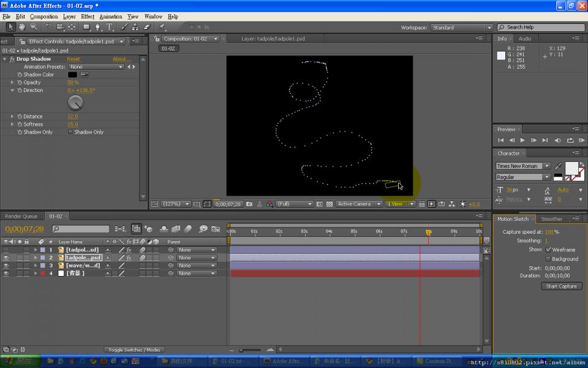
Task: Select the Hand tool
Action: pyautogui.click(x=22, y=27)
